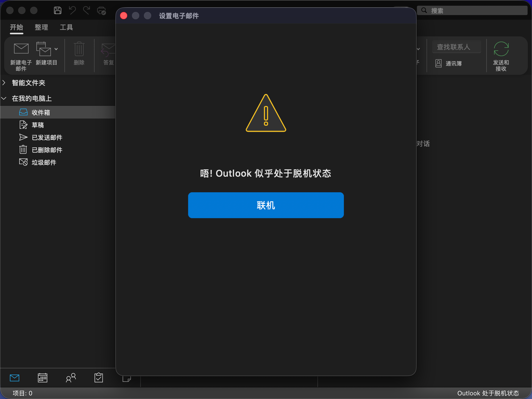Click the undo arrow icon
Screen dimensions: 532x399
[x=72, y=10]
